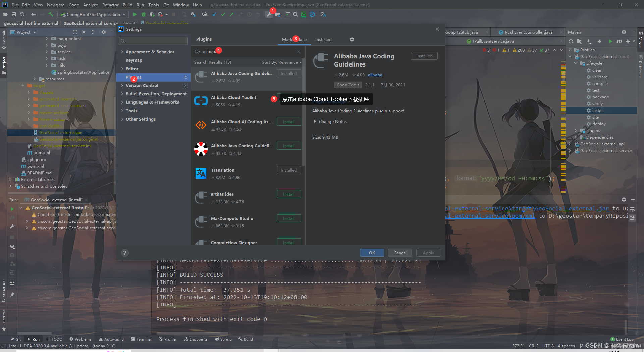This screenshot has width=644, height=352.
Task: Toggle the Event Log tool window button
Action: (622, 339)
